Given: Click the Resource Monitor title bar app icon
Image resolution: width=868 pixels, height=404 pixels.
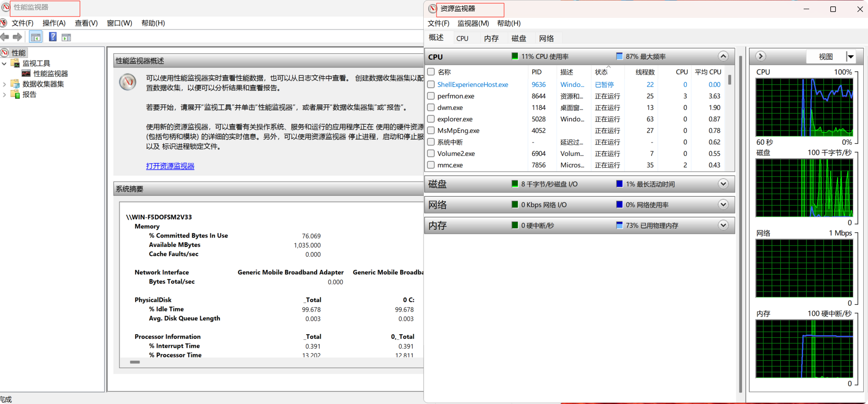Looking at the screenshot, I should pyautogui.click(x=432, y=9).
